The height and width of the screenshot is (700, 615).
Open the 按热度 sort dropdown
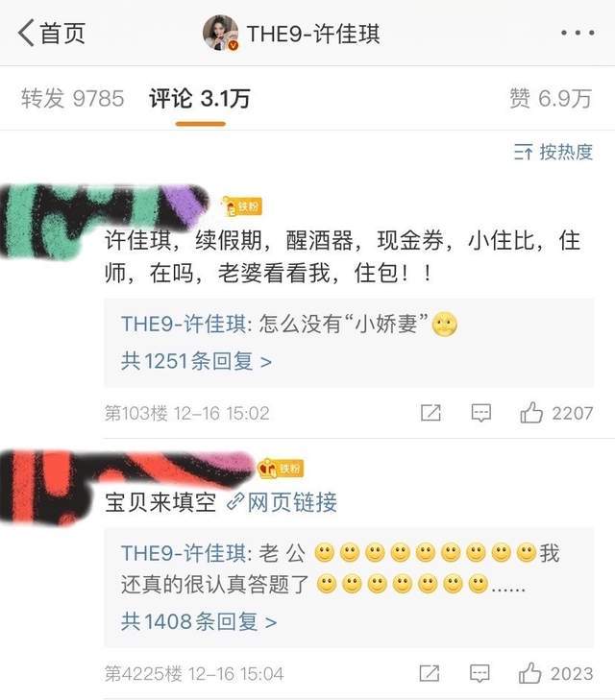(553, 153)
